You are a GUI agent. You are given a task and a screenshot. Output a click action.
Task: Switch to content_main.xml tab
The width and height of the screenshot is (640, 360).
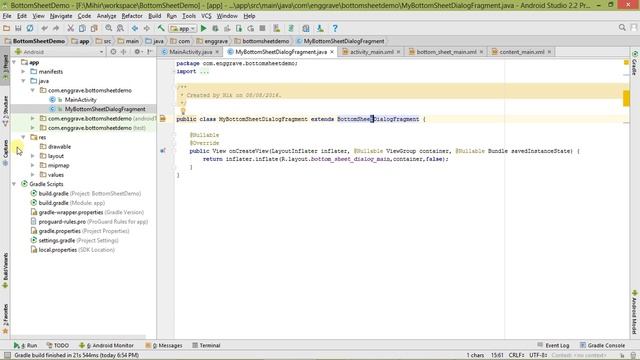522,52
